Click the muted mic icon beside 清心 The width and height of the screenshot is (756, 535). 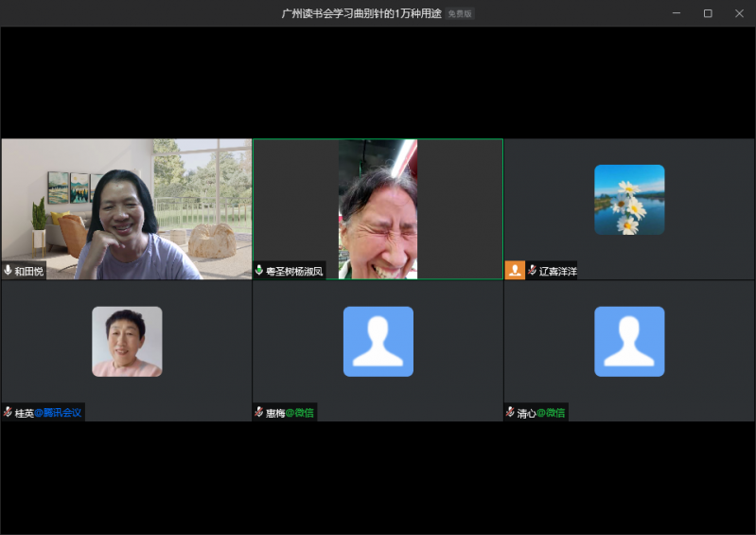pyautogui.click(x=511, y=413)
